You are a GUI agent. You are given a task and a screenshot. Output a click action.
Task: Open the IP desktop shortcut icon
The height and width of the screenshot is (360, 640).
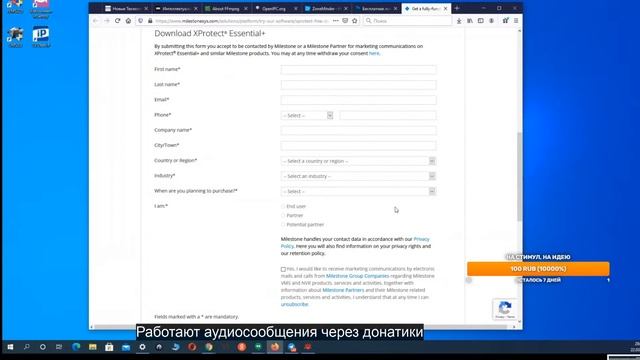point(41,37)
